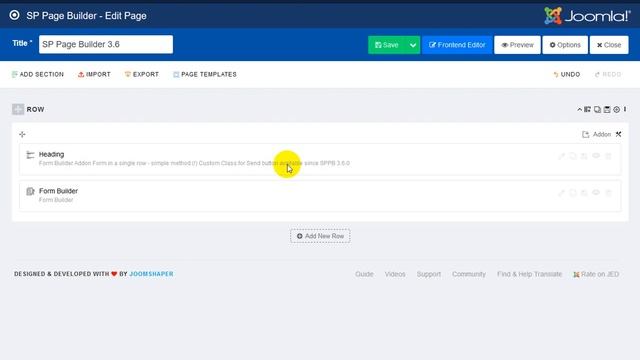Click Export in toolbar
Viewport: 640px width, 360px height.
[142, 74]
